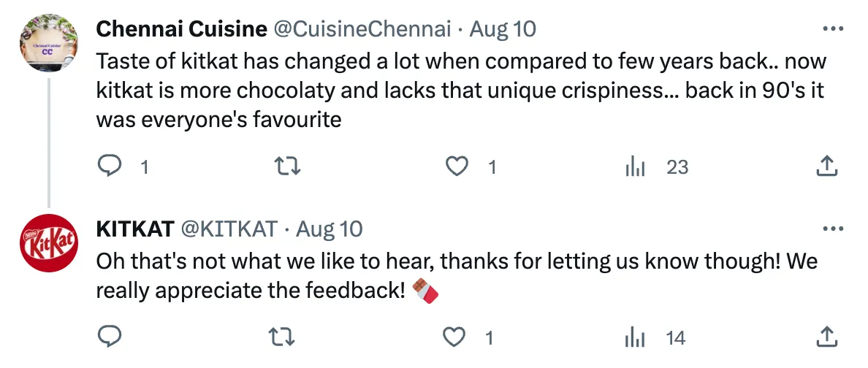Open Chennai Cuisine tweet's Aug 10 timestamp
868x368 pixels.
[x=503, y=29]
